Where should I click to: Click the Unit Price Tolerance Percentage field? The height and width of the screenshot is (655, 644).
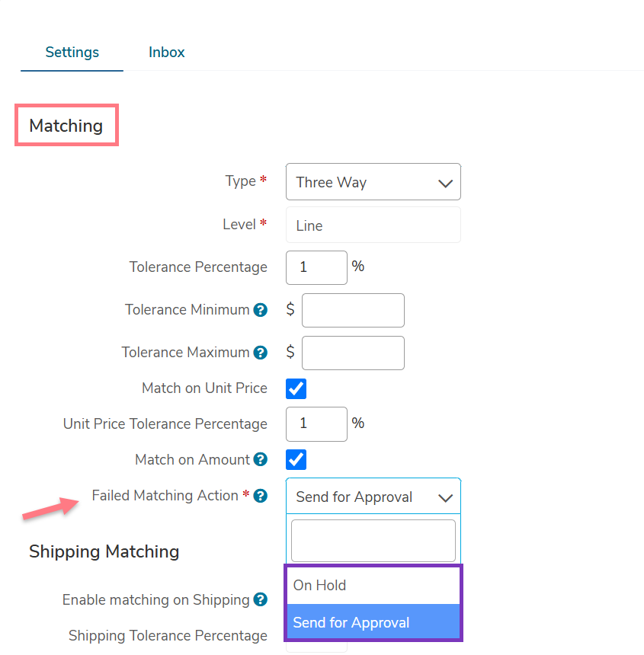click(316, 424)
